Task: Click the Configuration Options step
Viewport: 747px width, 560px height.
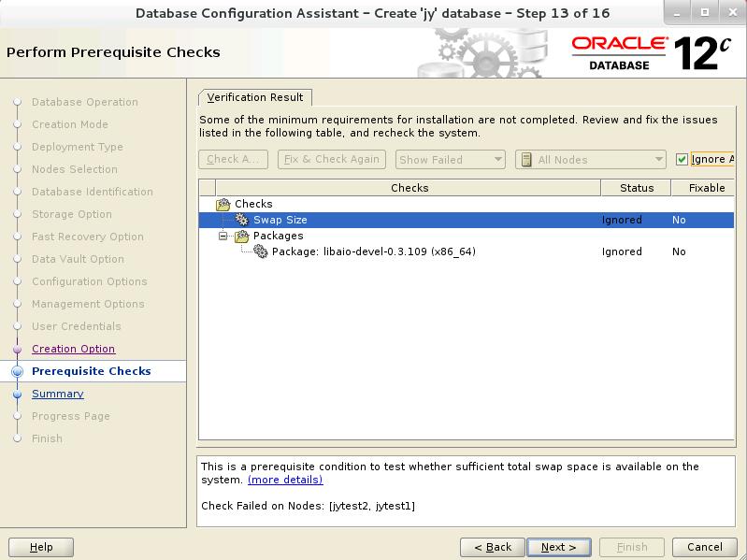Action: tap(90, 281)
